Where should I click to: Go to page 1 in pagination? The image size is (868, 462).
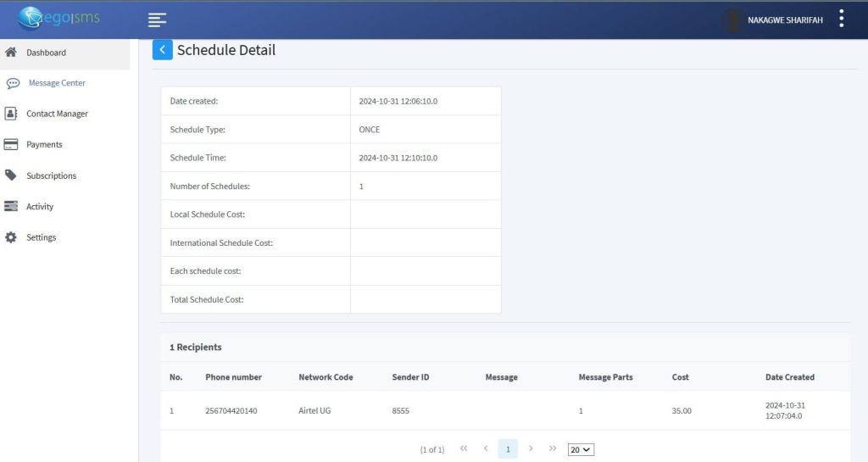(x=508, y=449)
